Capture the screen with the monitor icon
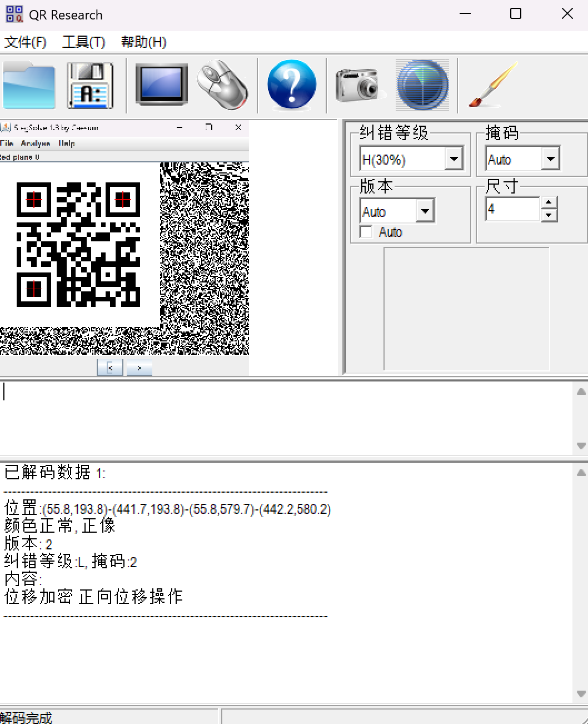This screenshot has height=724, width=588. tap(161, 85)
